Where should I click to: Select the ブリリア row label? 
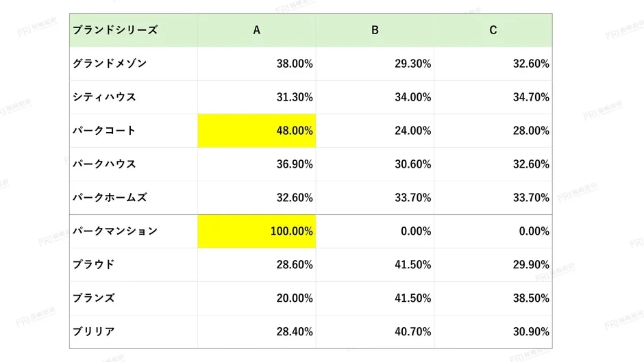pos(94,332)
